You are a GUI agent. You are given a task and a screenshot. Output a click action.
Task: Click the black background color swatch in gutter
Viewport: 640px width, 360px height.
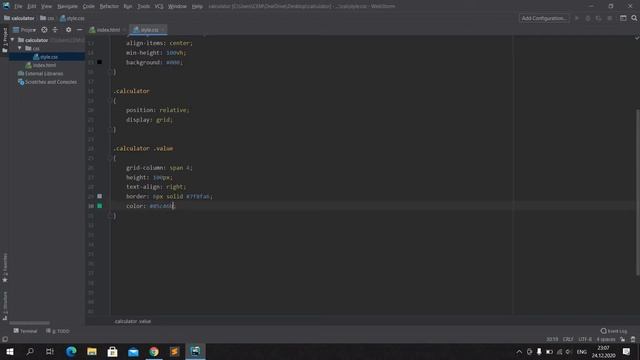click(x=100, y=62)
